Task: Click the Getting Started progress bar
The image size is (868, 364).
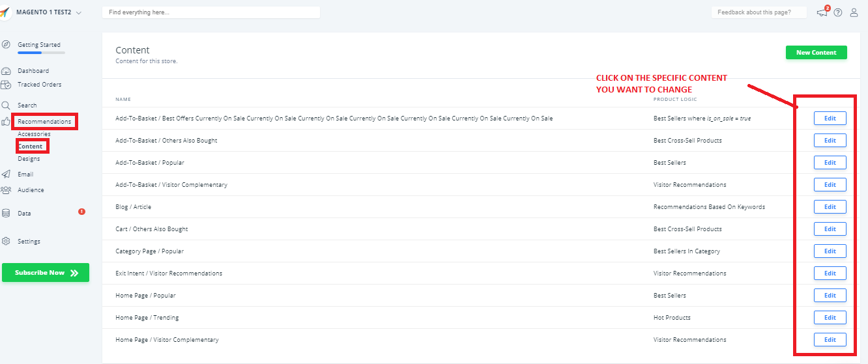Action: click(x=41, y=52)
